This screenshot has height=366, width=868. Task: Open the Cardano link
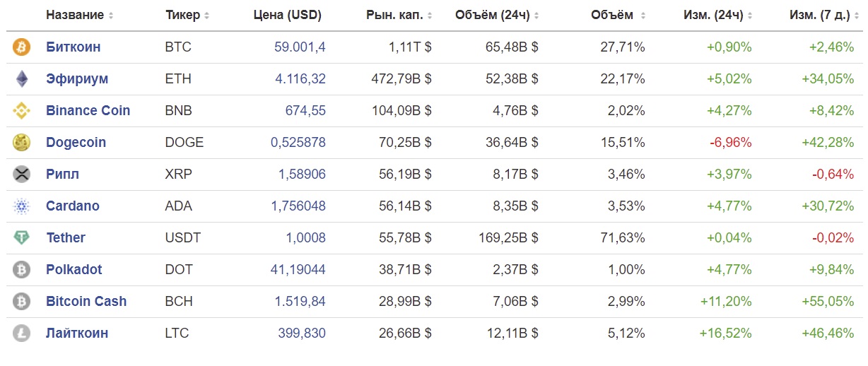point(73,206)
